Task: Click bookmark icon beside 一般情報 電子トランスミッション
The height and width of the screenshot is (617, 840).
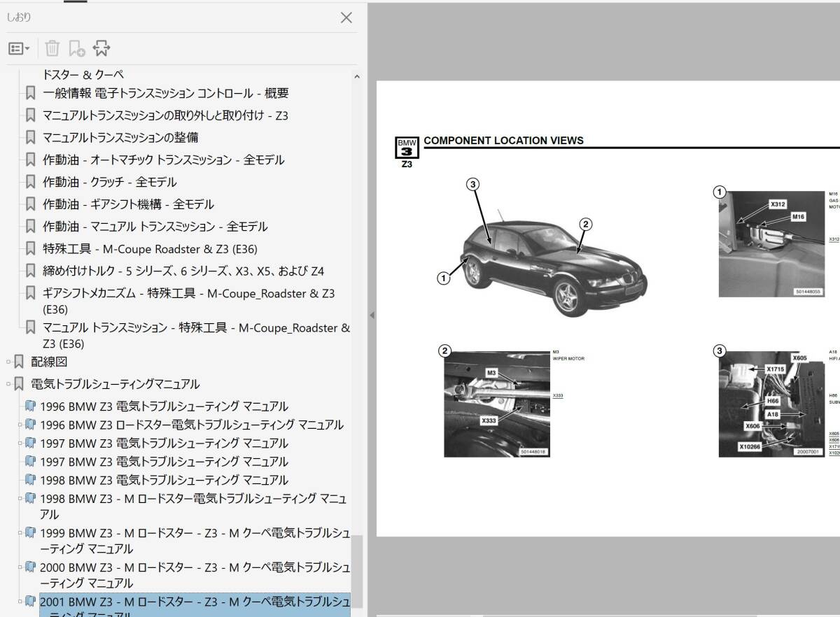Action: point(30,92)
